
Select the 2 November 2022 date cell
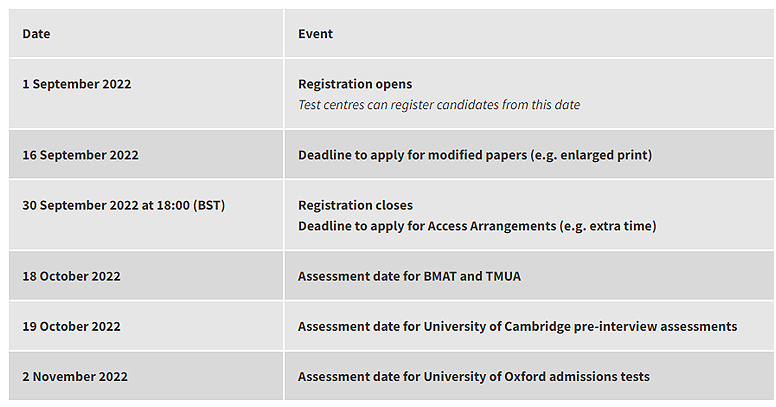(75, 377)
